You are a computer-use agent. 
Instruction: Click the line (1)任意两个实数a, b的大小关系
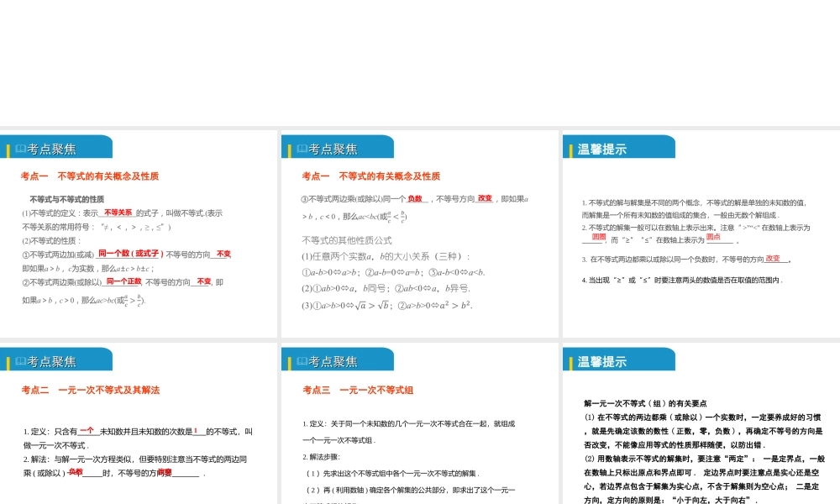pyautogui.click(x=386, y=256)
